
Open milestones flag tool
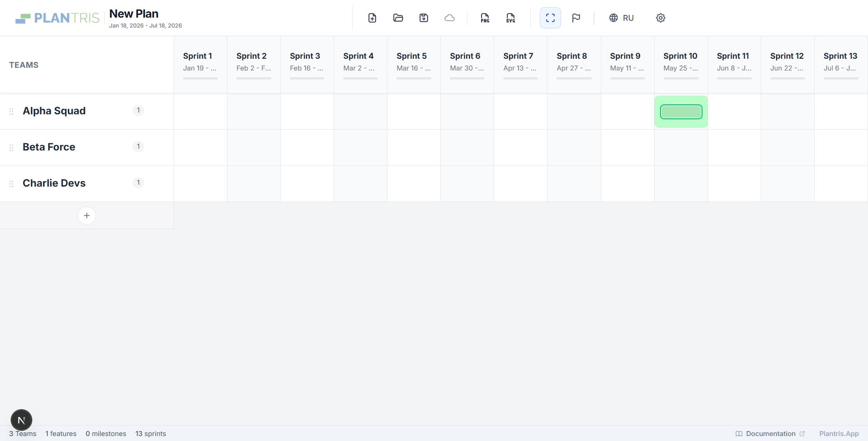(576, 18)
